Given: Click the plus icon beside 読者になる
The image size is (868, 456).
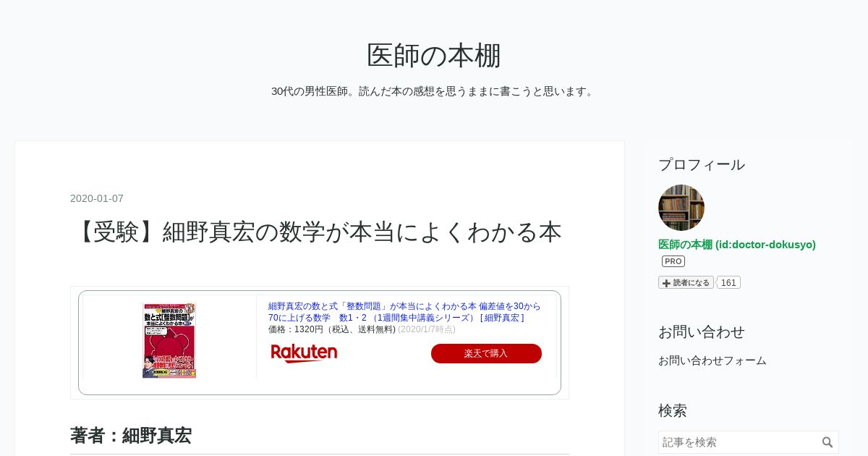Looking at the screenshot, I should (x=666, y=283).
